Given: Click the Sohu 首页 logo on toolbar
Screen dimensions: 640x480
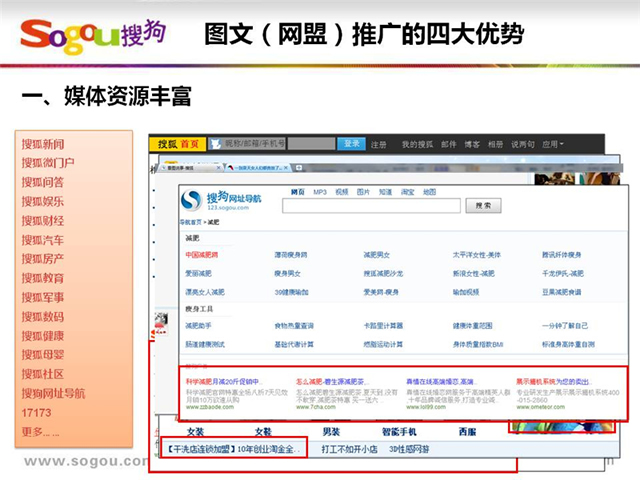Looking at the screenshot, I should click(176, 145).
